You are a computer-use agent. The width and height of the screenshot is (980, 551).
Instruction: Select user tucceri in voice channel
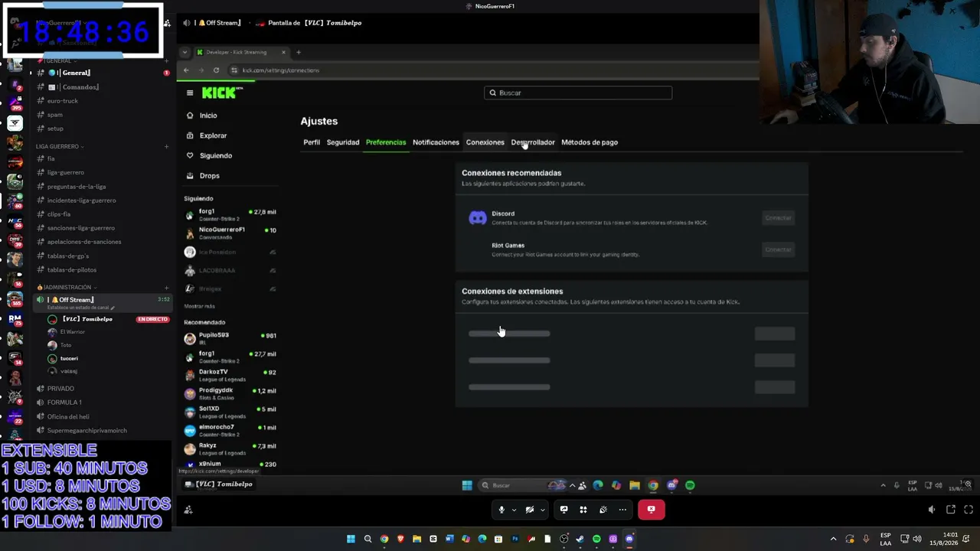pyautogui.click(x=69, y=358)
